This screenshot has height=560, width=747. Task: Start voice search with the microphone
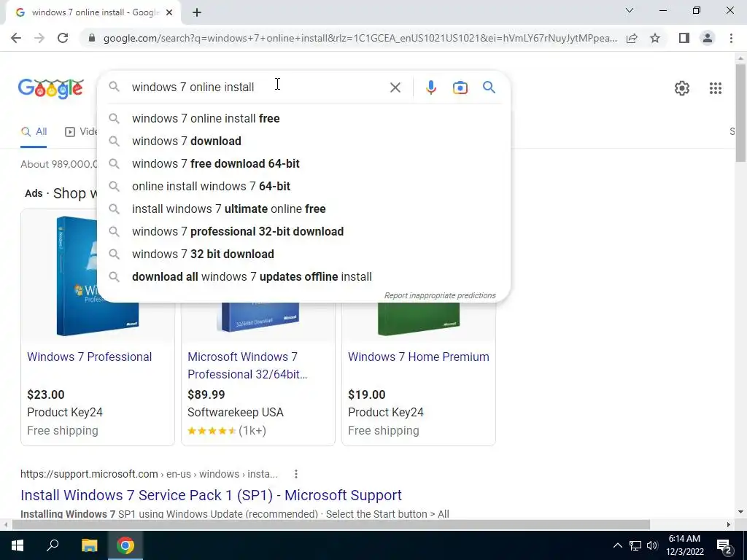click(x=430, y=87)
